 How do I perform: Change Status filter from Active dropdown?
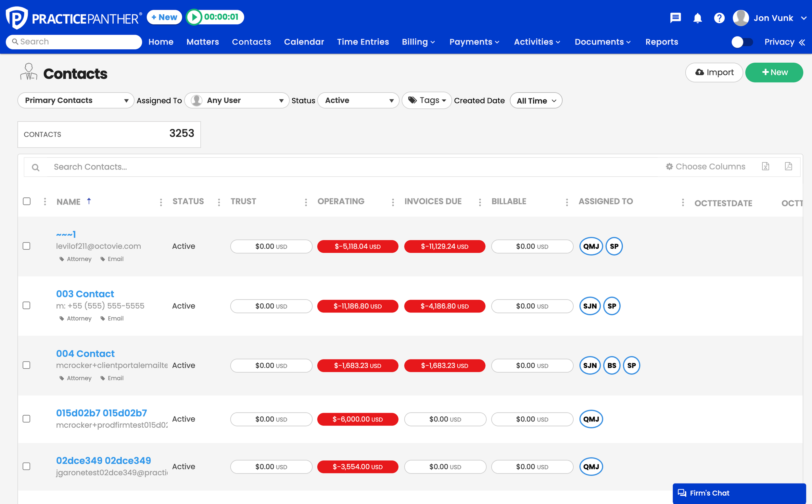point(358,100)
